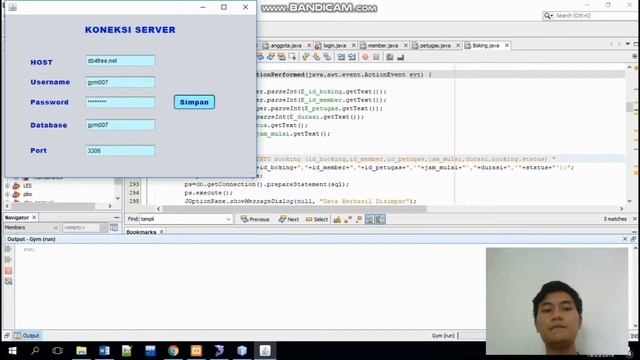Screen dimensions: 640x360
Task: Close the Boking.java editor tab
Action: click(x=507, y=45)
